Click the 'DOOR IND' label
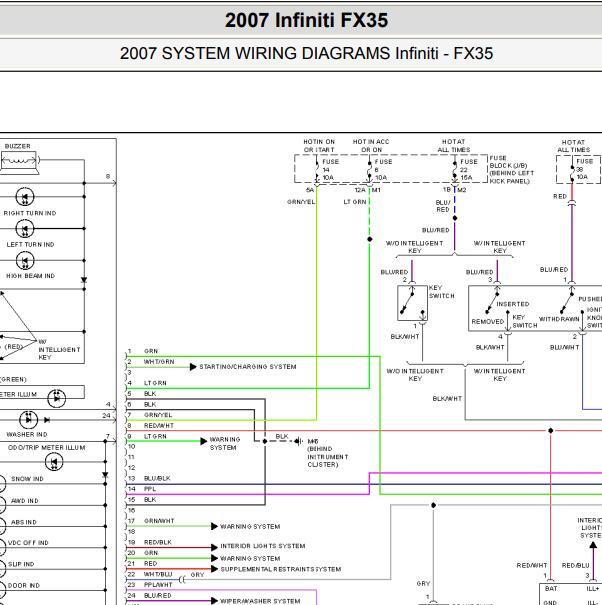The height and width of the screenshot is (605, 602). click(24, 586)
